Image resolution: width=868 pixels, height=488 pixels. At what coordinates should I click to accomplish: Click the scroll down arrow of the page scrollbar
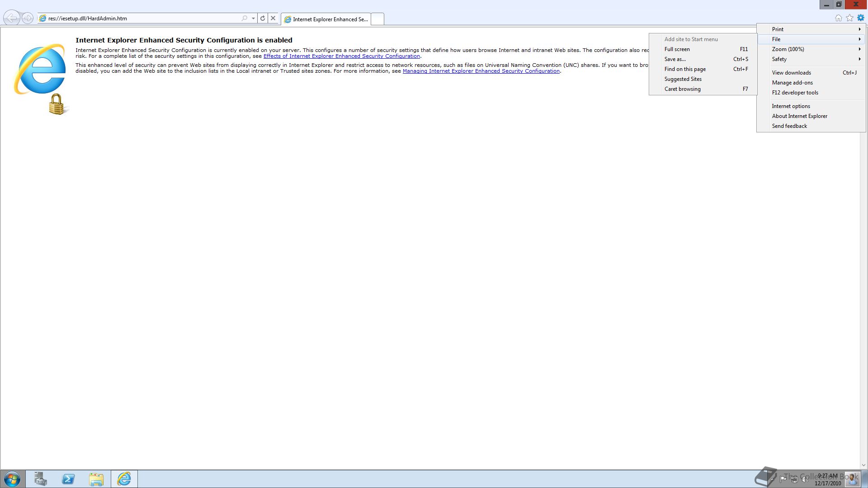point(863,465)
